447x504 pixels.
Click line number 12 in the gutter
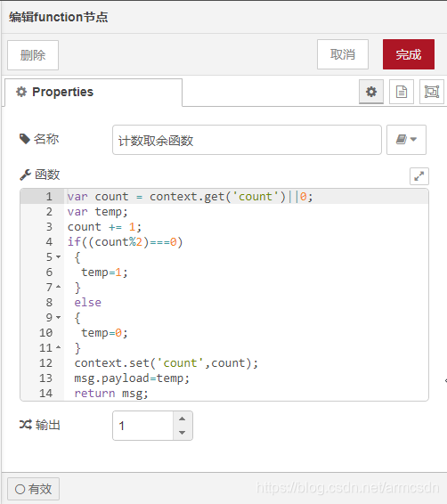click(45, 363)
